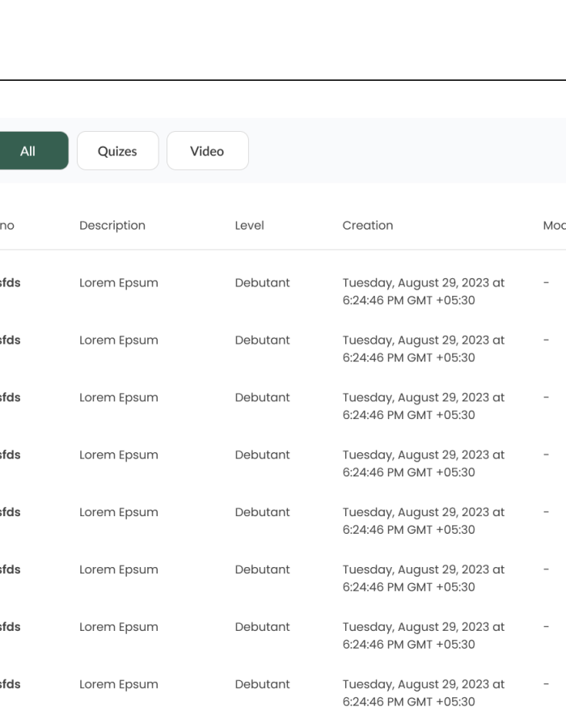Open the first row's sfds entry

(x=10, y=283)
